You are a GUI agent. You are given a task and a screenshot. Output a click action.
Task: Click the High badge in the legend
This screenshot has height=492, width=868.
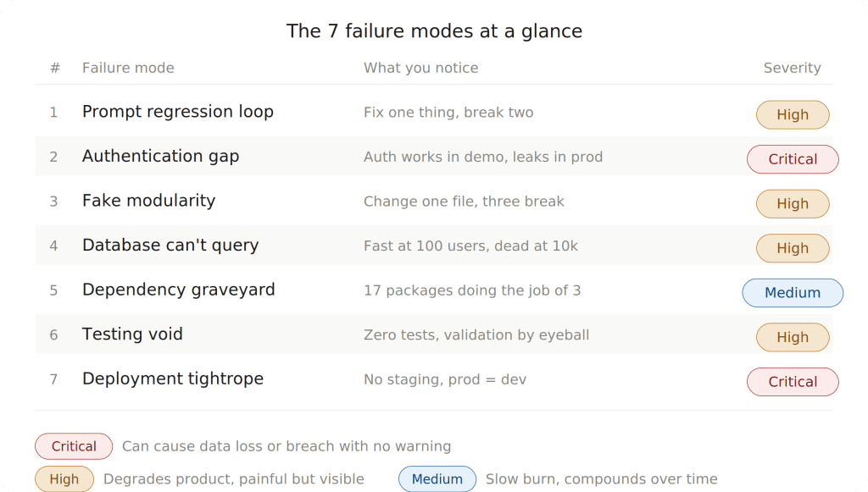point(64,479)
